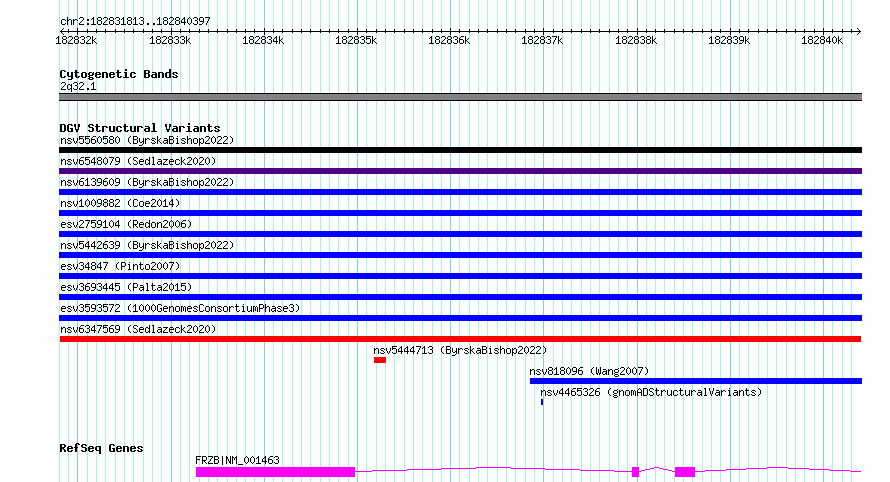Click the 182840k ruler label

[x=822, y=40]
